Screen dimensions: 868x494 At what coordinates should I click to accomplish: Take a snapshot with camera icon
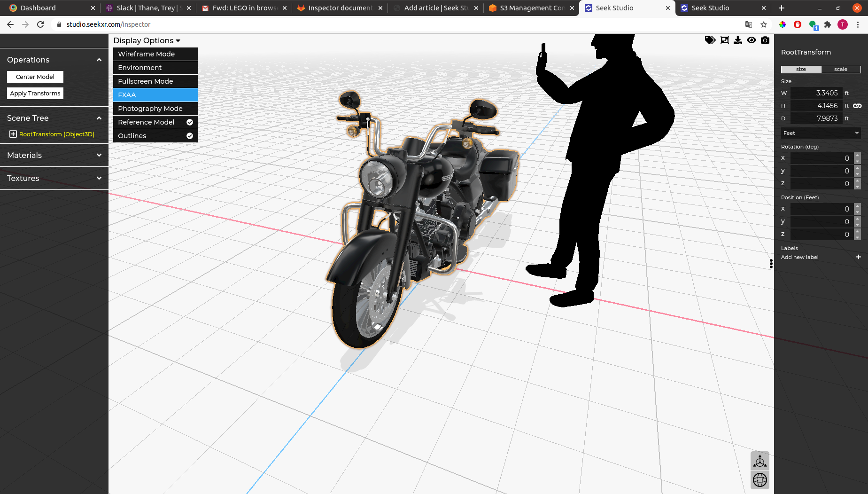pyautogui.click(x=765, y=40)
